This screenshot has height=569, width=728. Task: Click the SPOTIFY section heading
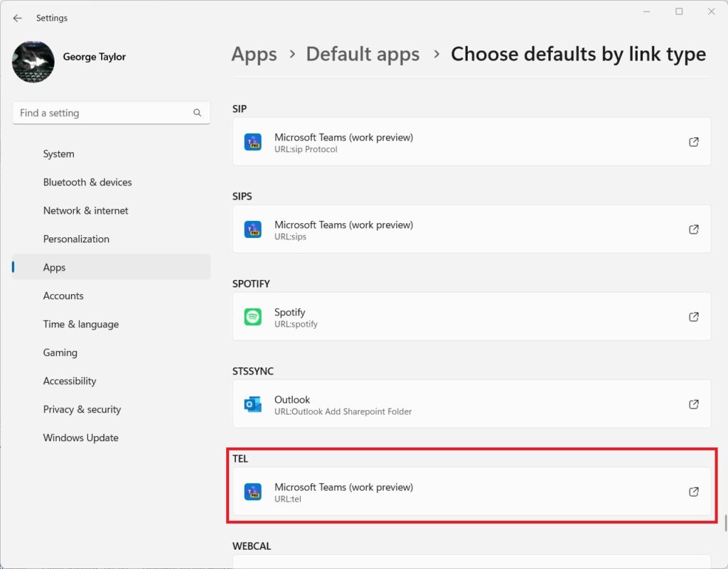click(x=251, y=284)
